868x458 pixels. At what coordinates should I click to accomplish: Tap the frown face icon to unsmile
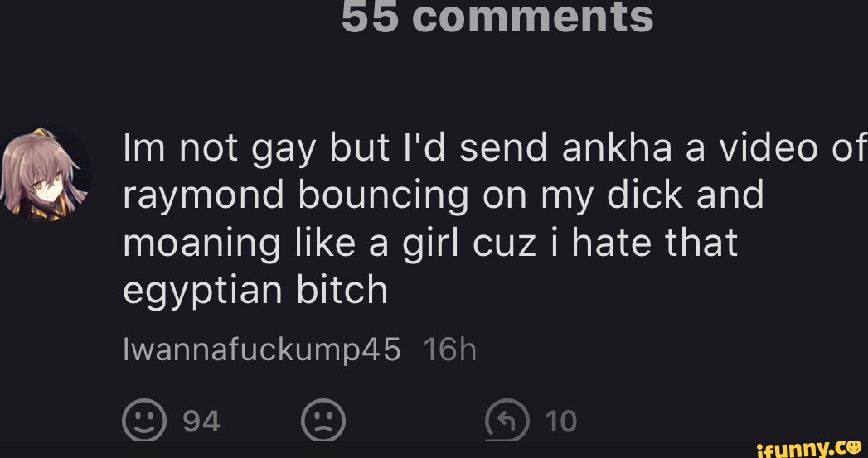(x=323, y=421)
